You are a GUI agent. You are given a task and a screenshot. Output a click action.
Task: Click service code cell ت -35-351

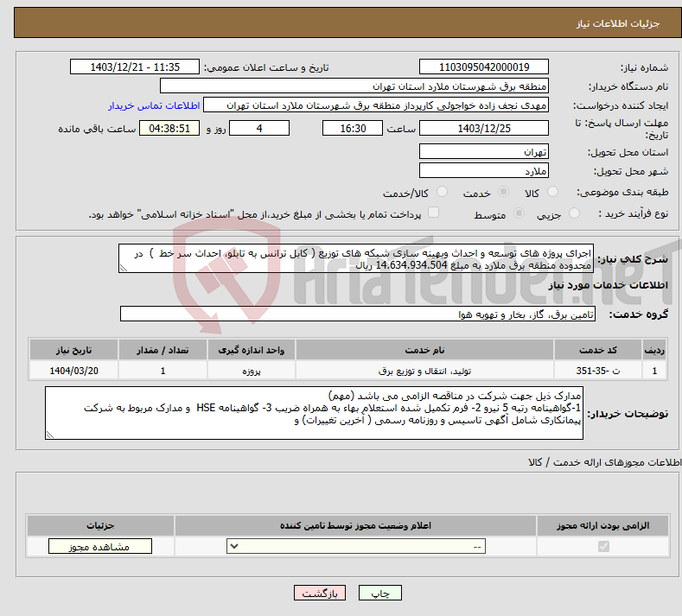[x=598, y=371]
